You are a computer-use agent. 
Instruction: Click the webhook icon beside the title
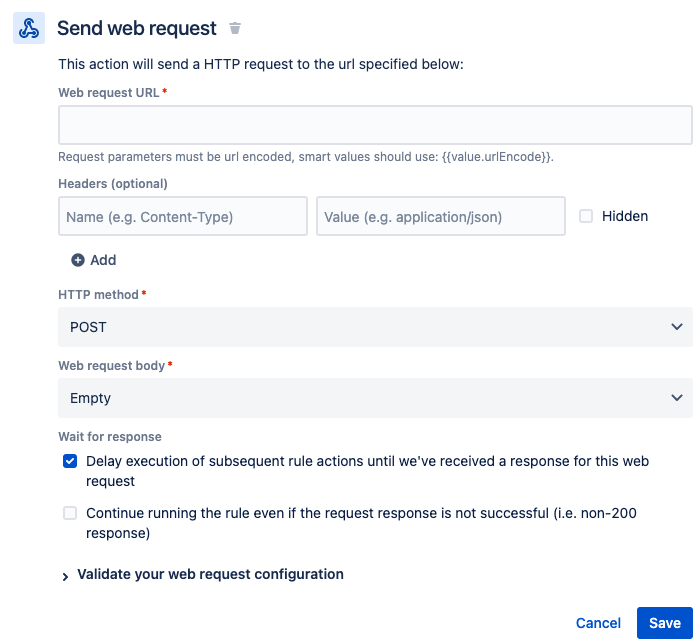29,28
